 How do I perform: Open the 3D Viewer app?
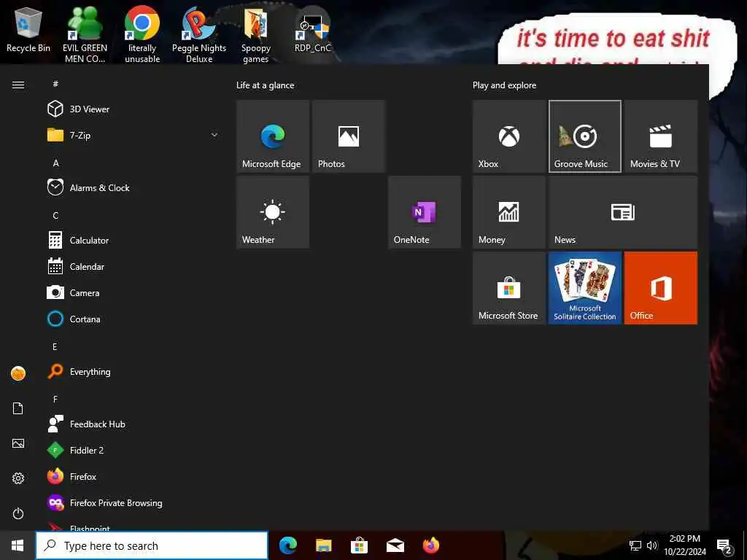[133, 109]
